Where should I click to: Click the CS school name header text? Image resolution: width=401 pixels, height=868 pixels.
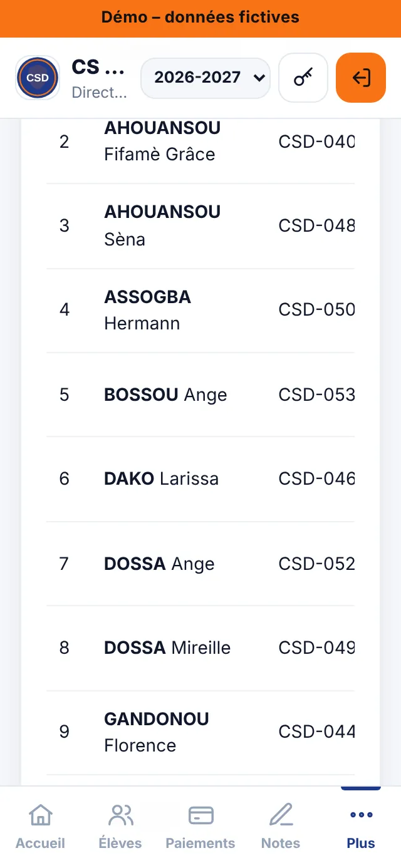(x=98, y=66)
